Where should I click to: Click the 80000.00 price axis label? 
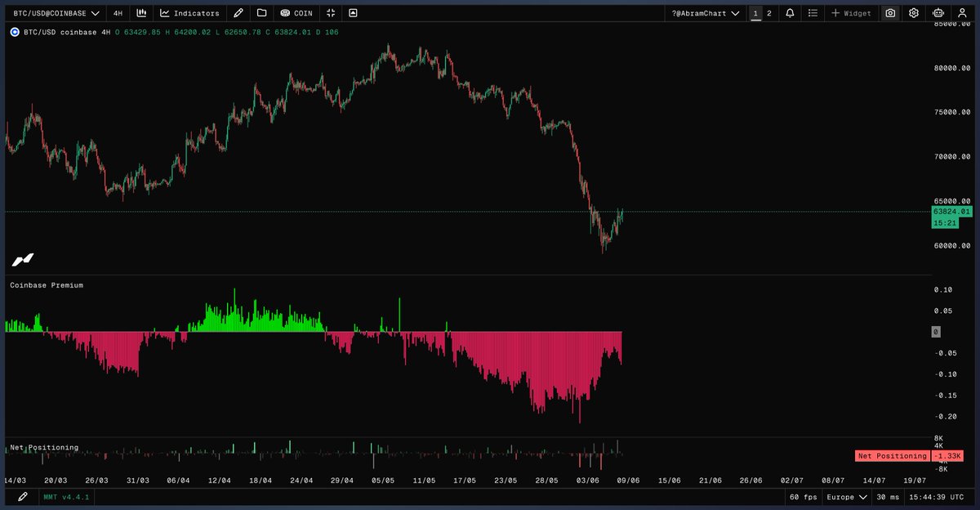(953, 68)
